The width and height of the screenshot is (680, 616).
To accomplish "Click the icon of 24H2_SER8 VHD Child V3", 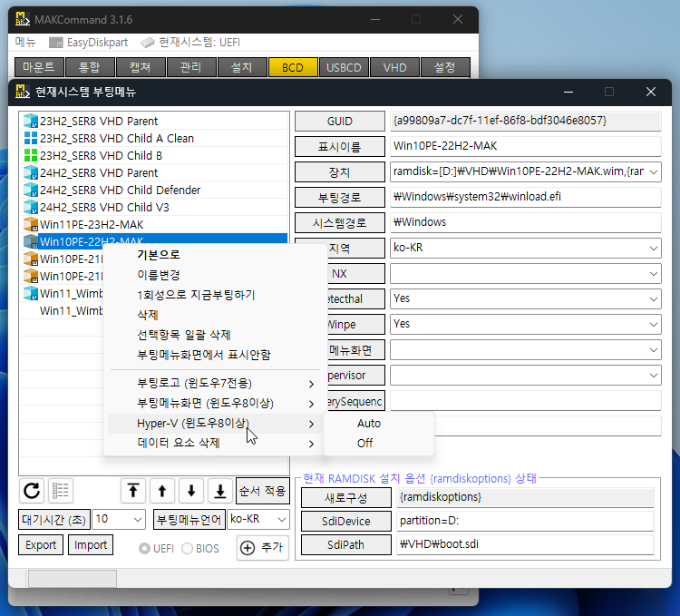I will coord(31,208).
